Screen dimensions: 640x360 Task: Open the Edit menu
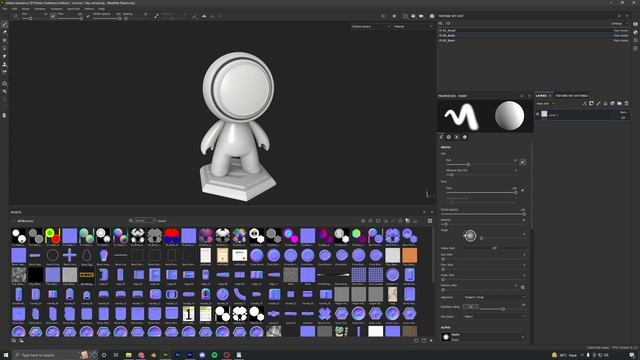(15, 9)
